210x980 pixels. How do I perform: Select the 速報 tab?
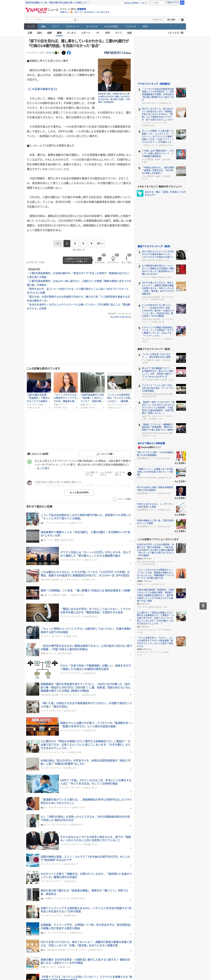coord(43,26)
